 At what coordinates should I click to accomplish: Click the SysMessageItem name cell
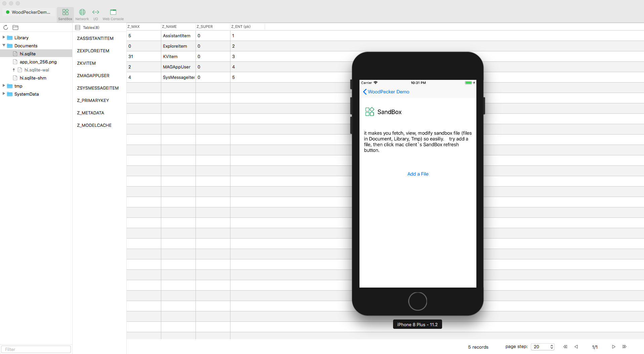point(178,77)
